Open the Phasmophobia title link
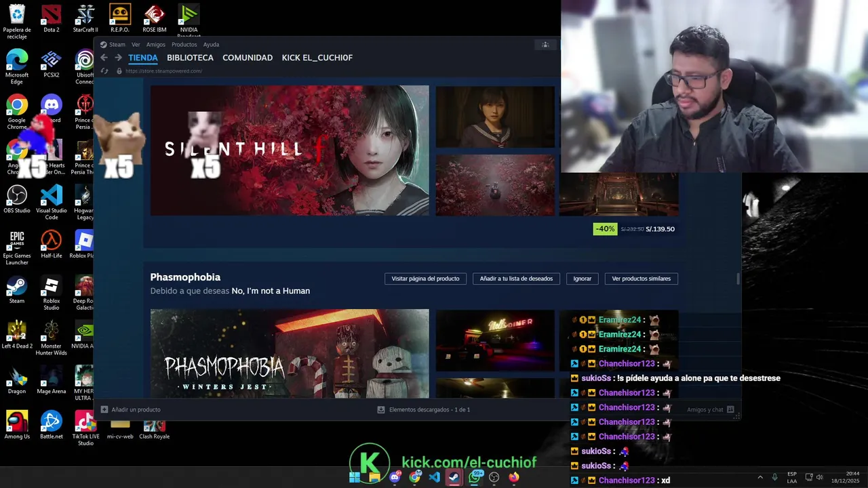The width and height of the screenshot is (868, 488). tap(185, 277)
